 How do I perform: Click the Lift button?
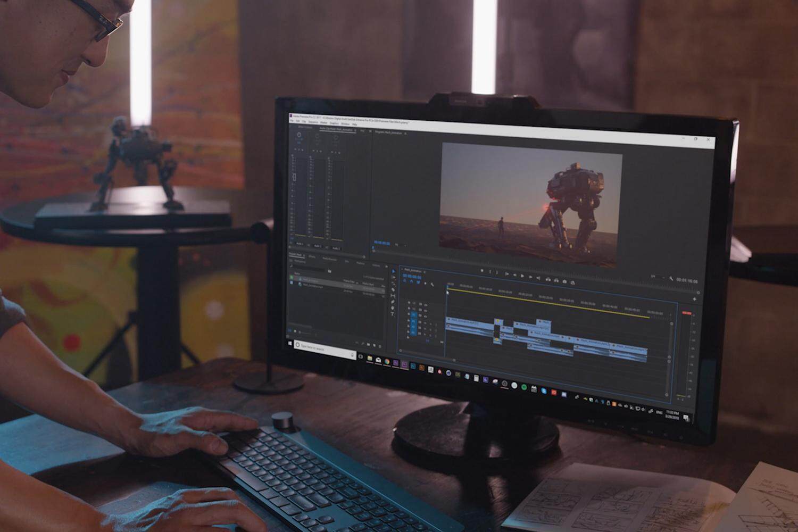(x=548, y=279)
